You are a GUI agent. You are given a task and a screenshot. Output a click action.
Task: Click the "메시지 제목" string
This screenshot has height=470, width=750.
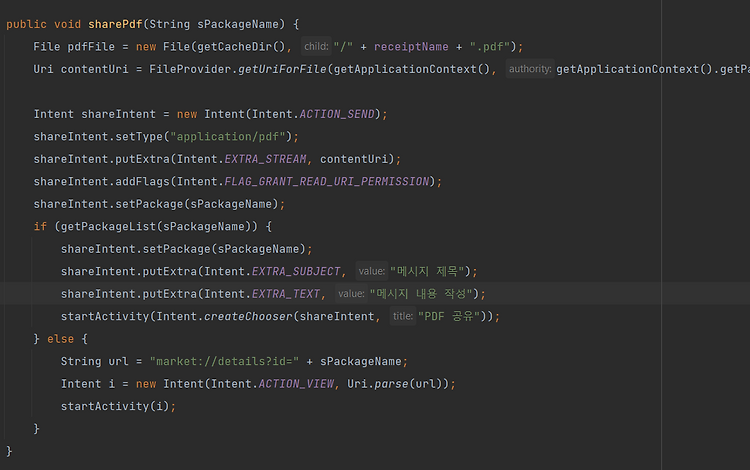click(427, 272)
